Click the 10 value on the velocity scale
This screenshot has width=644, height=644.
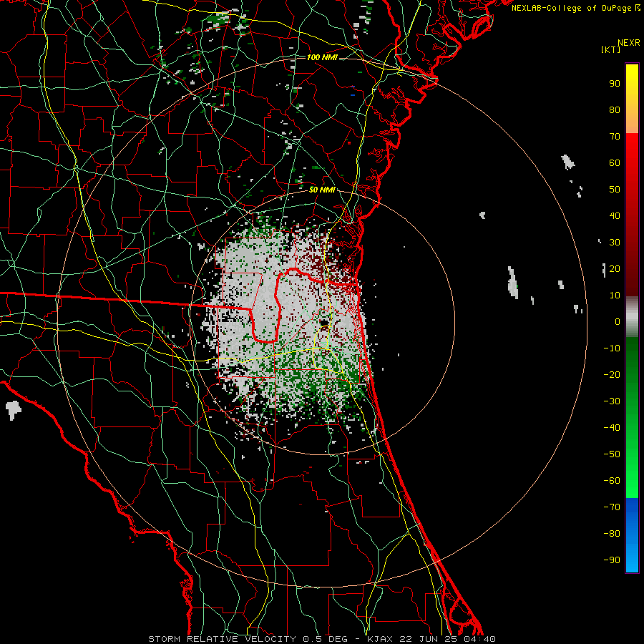(x=615, y=296)
